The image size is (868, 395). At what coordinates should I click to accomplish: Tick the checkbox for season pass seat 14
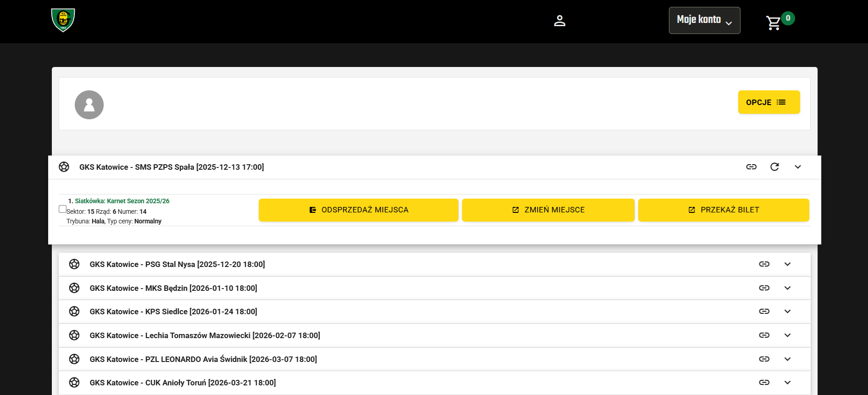[63, 209]
